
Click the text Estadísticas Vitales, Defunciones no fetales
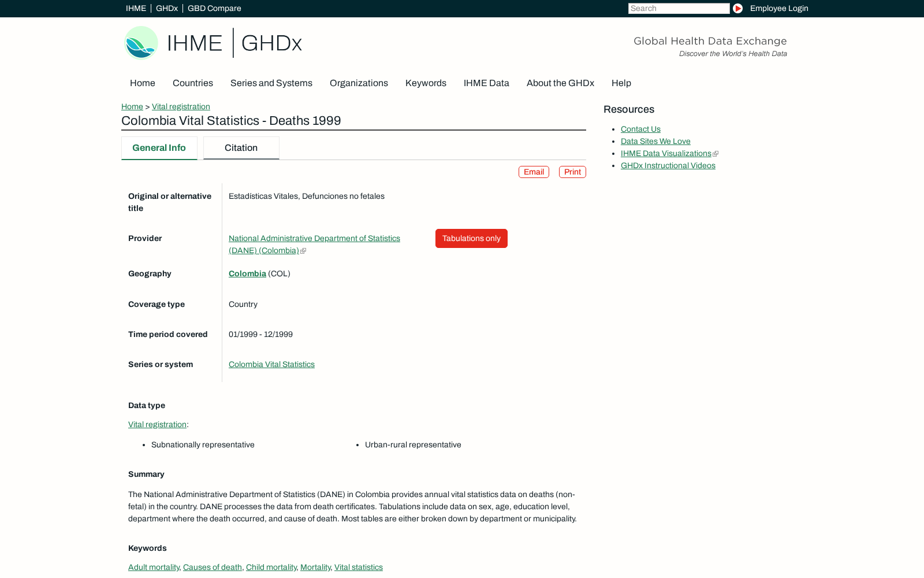pyautogui.click(x=307, y=197)
